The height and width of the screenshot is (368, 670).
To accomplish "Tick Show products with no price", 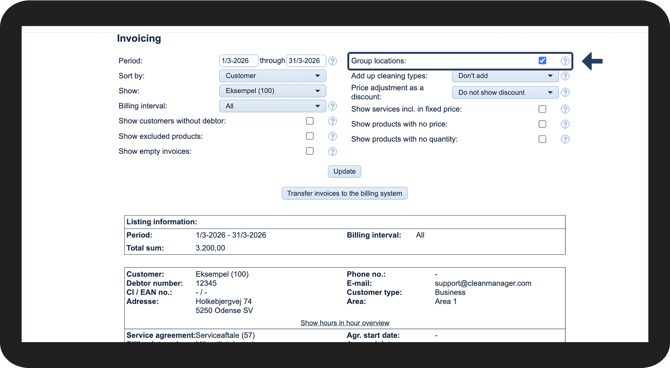I will coord(542,124).
